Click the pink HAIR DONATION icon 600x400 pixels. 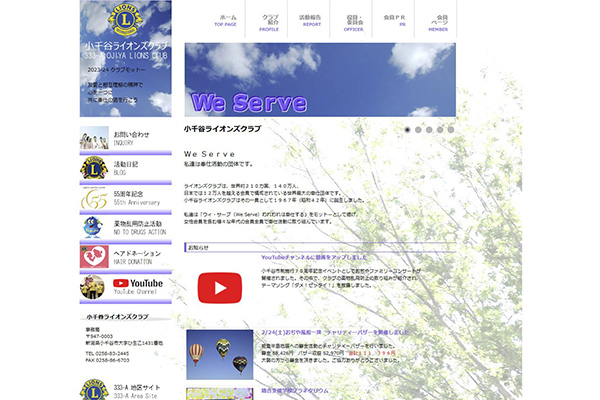pos(94,257)
